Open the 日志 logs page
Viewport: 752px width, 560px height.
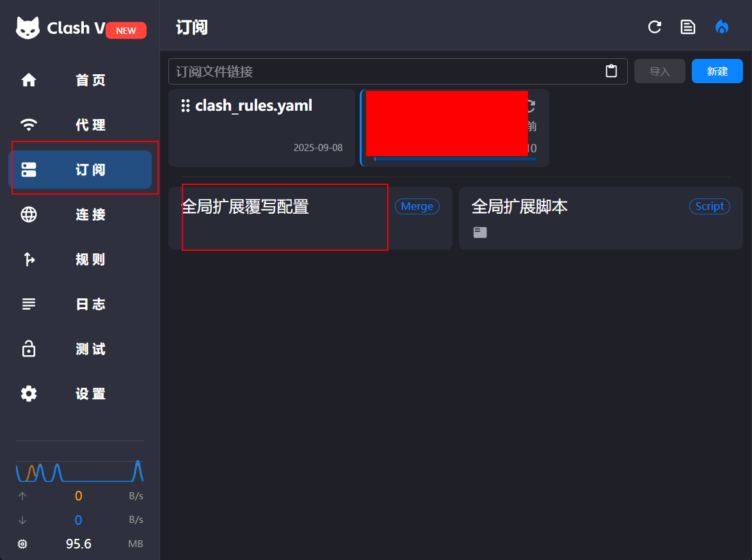[x=80, y=304]
